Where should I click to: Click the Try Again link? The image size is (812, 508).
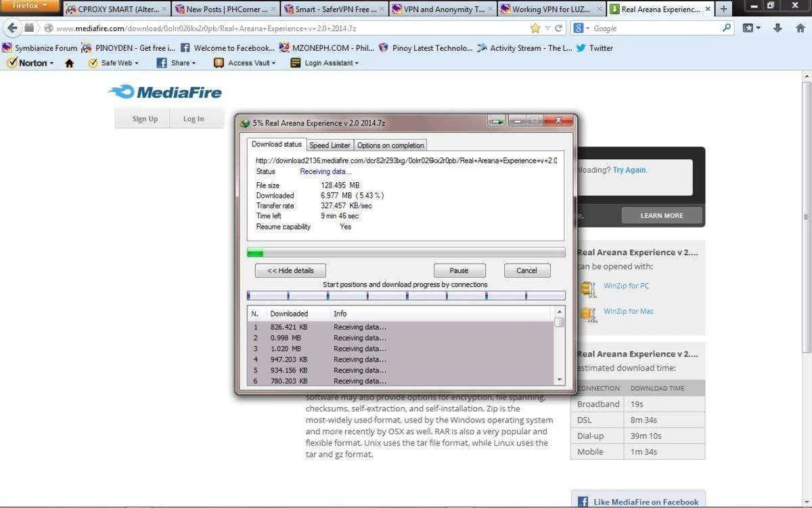(x=629, y=170)
